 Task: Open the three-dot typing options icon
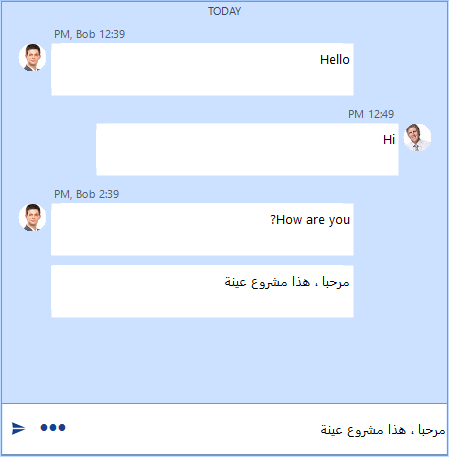pyautogui.click(x=53, y=427)
